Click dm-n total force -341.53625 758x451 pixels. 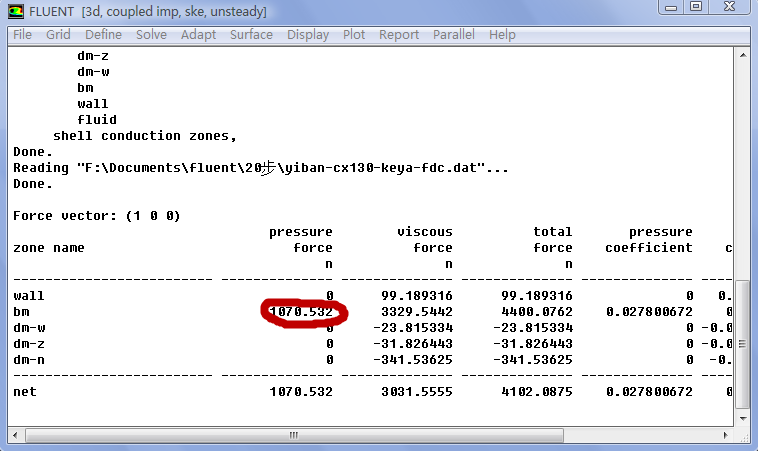[533, 360]
